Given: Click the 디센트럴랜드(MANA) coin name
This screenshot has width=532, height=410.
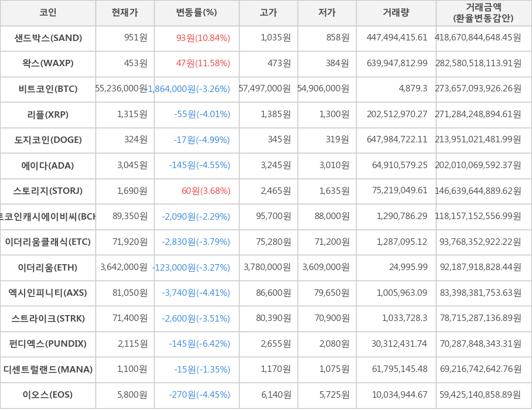Looking at the screenshot, I should point(48,370).
